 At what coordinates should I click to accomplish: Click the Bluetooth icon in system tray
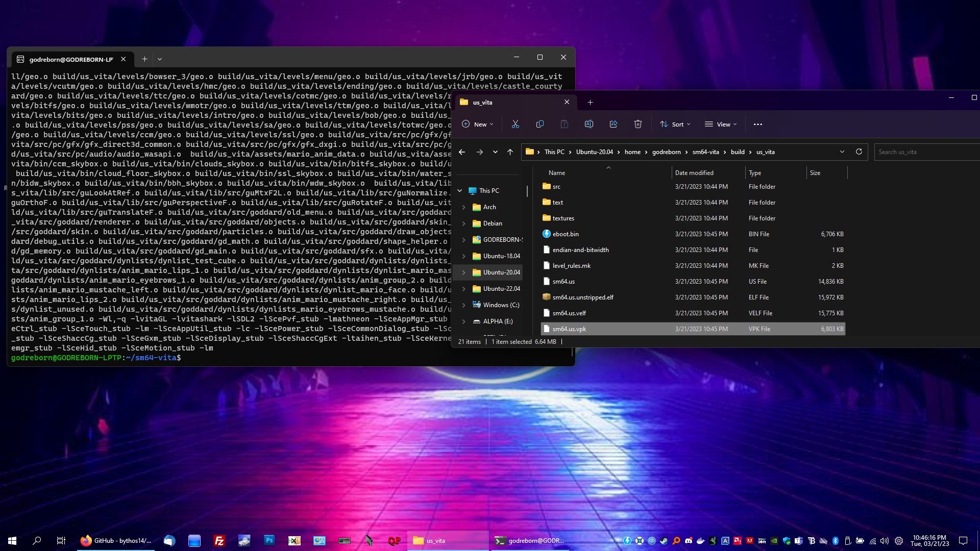coord(836,541)
